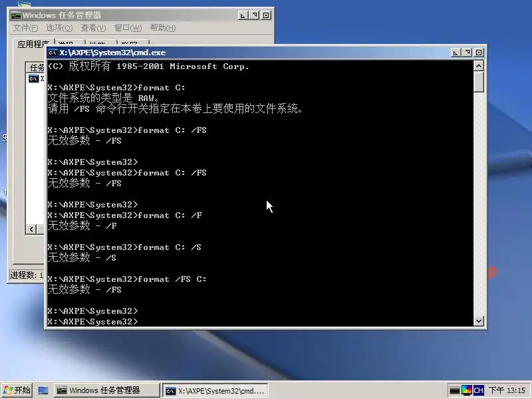
Task: Switch to Windows 任务管理器 taskbar button
Action: click(x=106, y=390)
